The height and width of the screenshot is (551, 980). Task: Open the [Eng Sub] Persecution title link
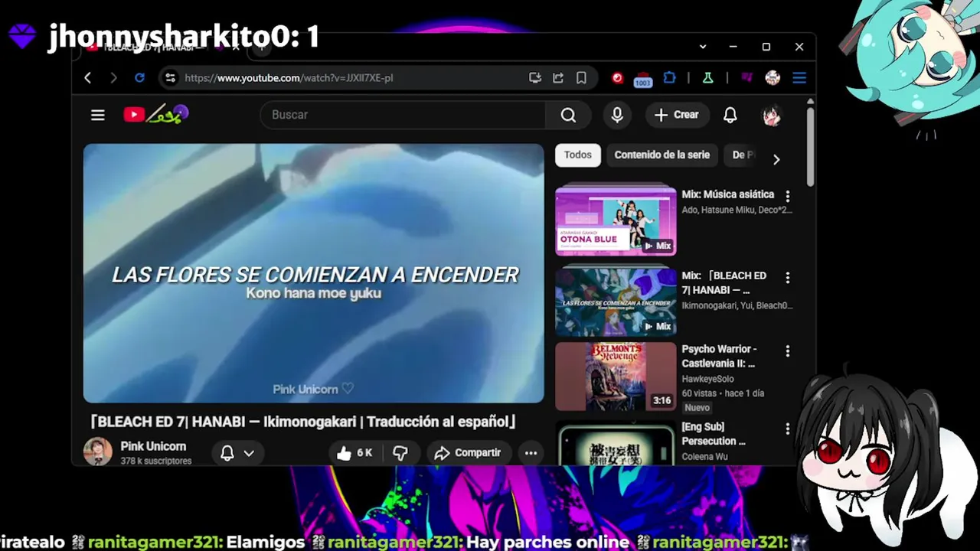pos(714,434)
